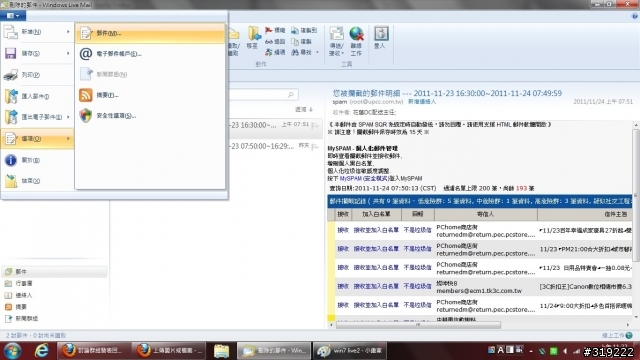Select 匯入郵件 (Import mail) entry

click(37, 96)
